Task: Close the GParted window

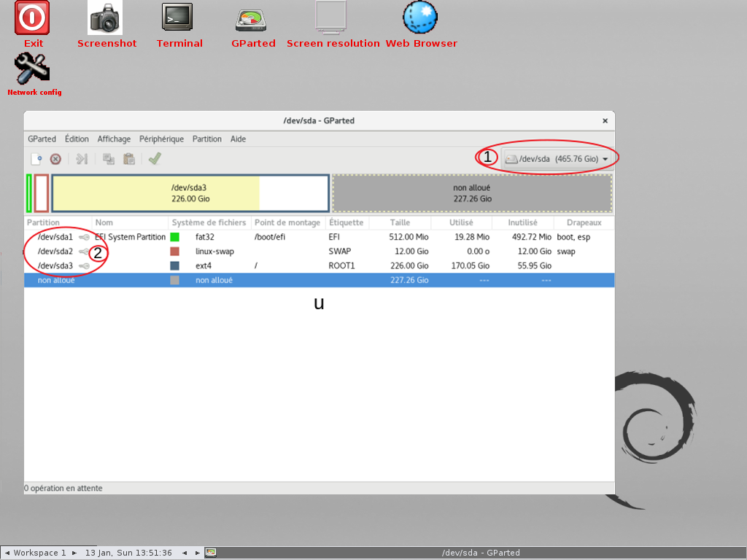Action: [x=605, y=121]
